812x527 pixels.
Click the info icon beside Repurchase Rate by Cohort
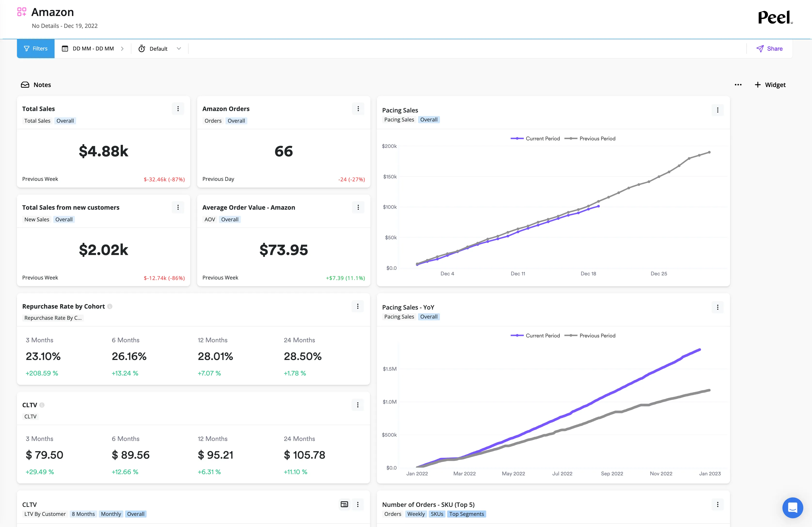click(110, 306)
